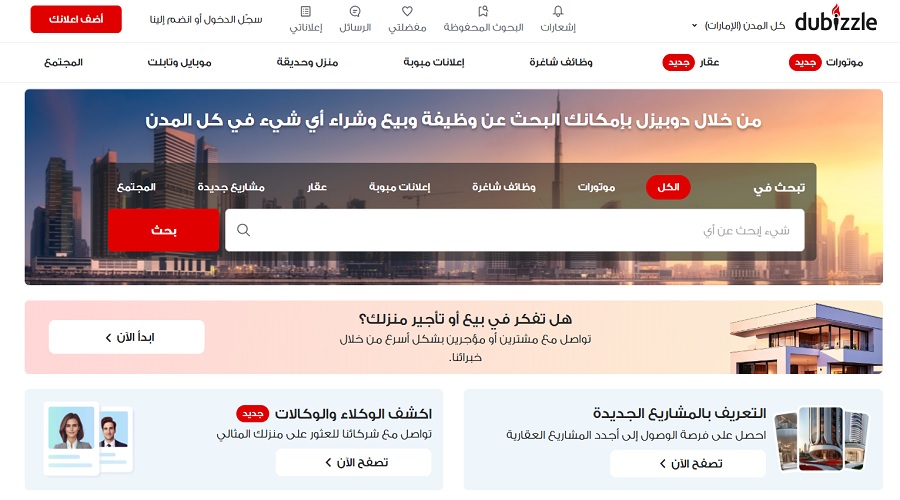Image resolution: width=900 pixels, height=500 pixels.
Task: Click heading هل تفكر في بيع أو تأجير منزلك؟
Action: click(465, 319)
